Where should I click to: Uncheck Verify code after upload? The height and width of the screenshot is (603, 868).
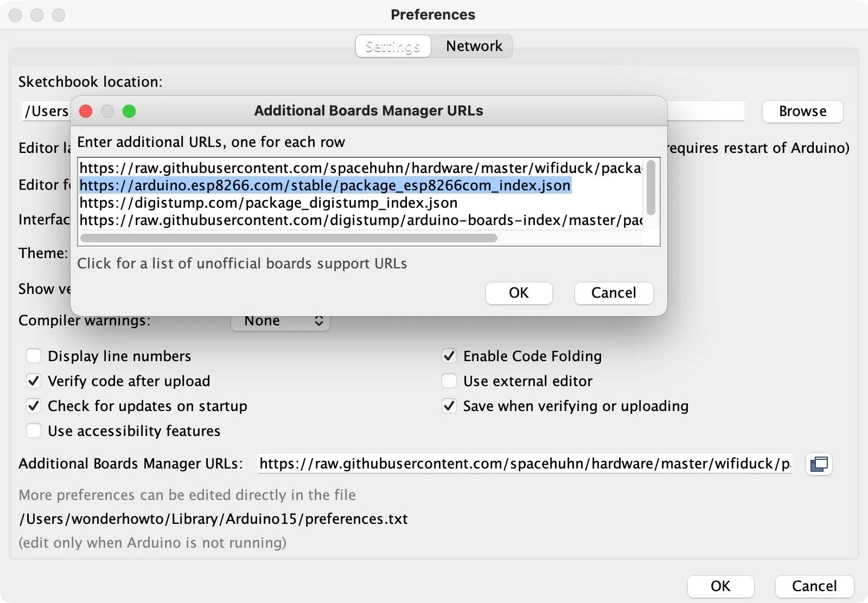(x=34, y=381)
